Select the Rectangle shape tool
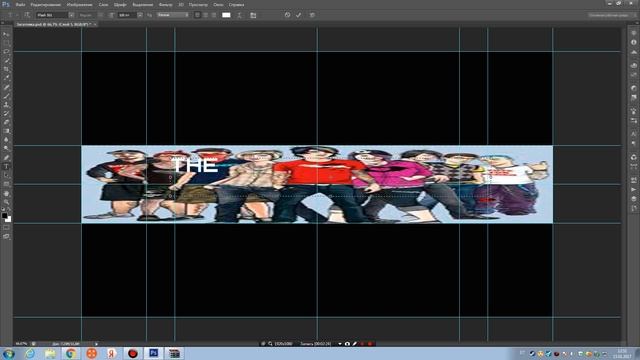 pos(6,184)
